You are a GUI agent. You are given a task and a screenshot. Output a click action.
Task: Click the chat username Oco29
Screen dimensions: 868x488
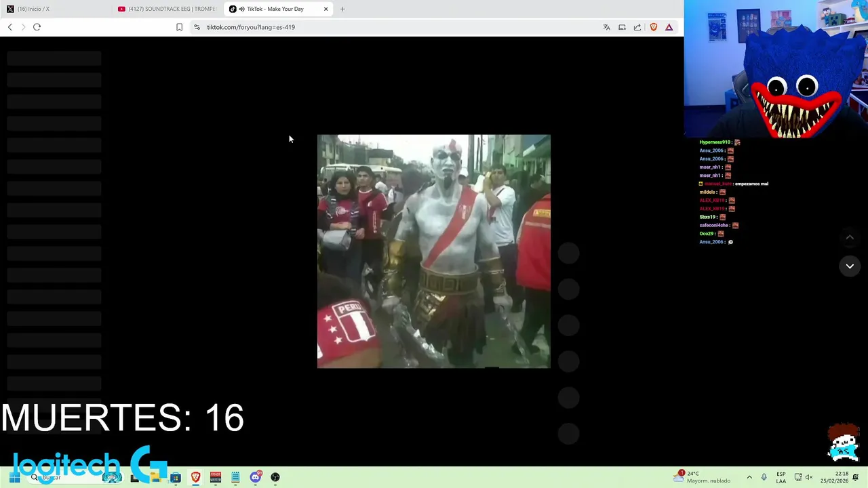click(x=707, y=233)
